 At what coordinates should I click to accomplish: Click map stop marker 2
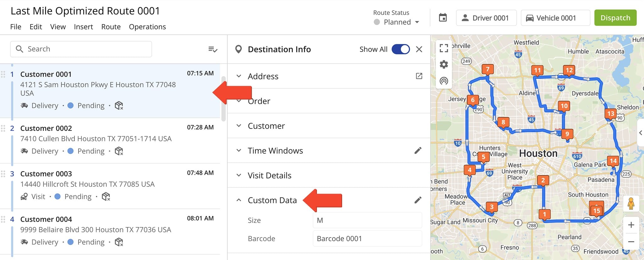click(x=543, y=181)
